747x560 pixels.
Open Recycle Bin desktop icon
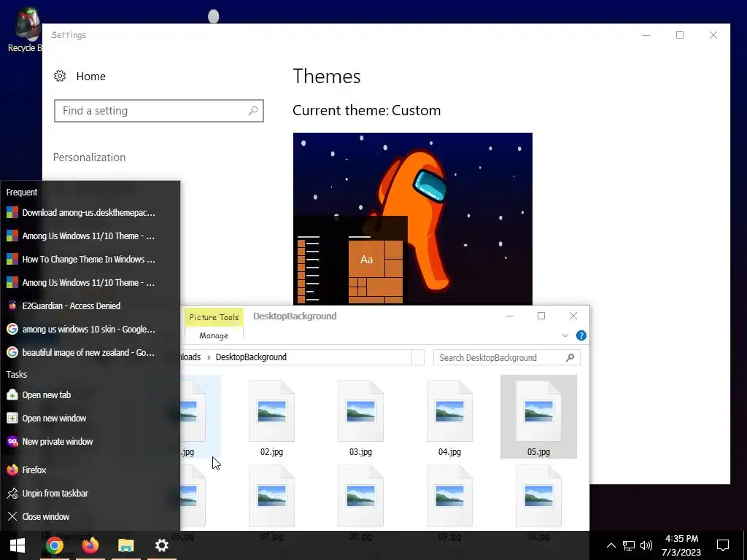25,29
